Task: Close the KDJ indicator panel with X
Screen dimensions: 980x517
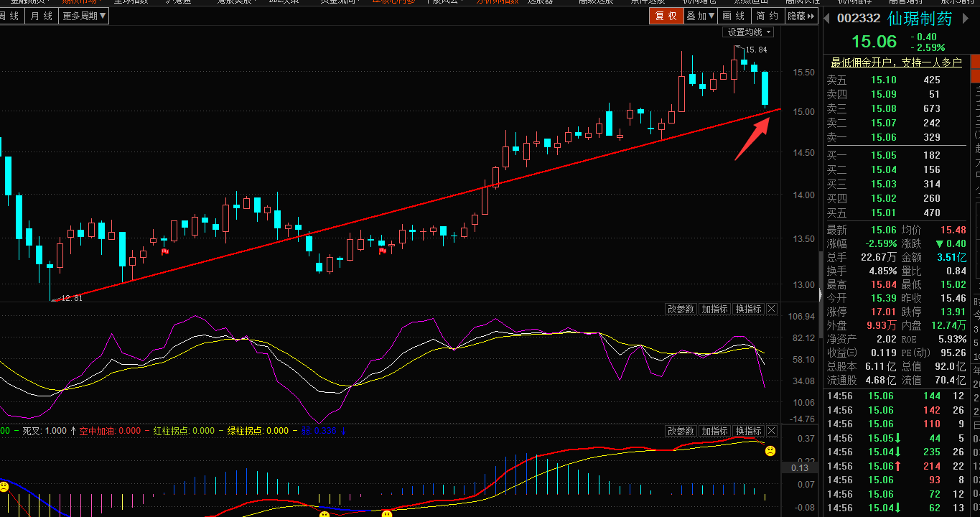Action: [x=772, y=309]
